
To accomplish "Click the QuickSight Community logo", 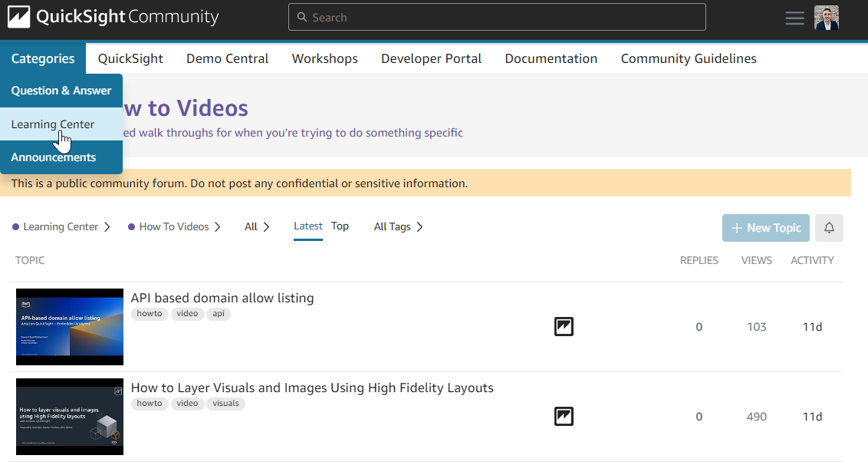I will pyautogui.click(x=113, y=17).
